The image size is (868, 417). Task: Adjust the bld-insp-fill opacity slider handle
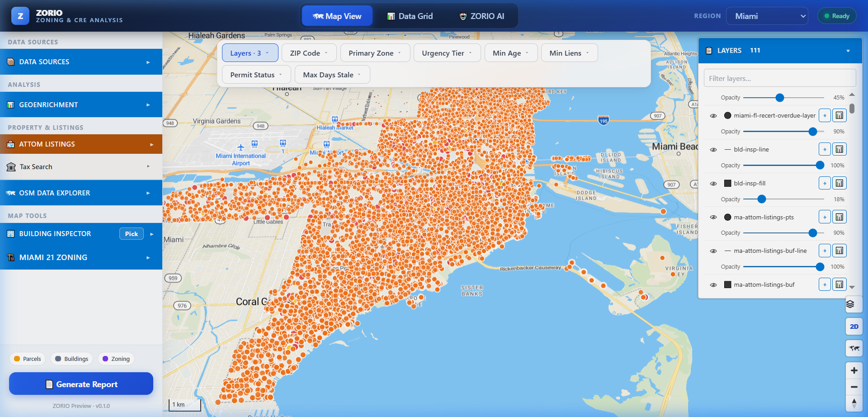click(762, 199)
